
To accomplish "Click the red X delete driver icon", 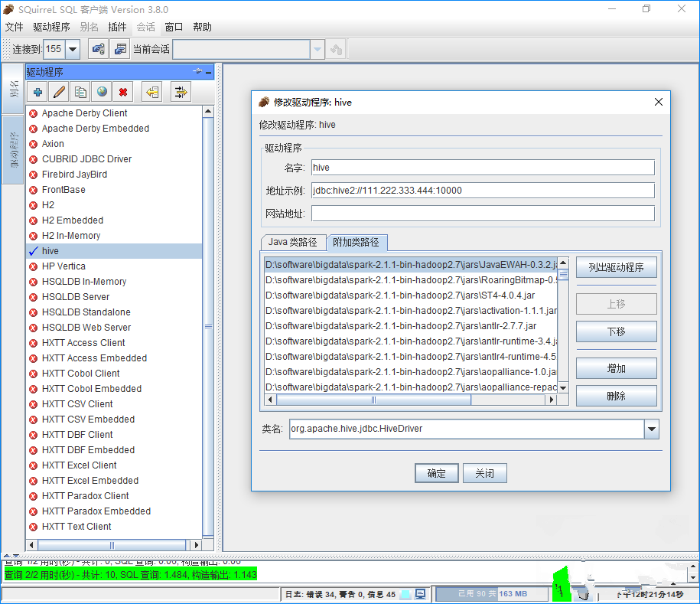I will pyautogui.click(x=122, y=93).
